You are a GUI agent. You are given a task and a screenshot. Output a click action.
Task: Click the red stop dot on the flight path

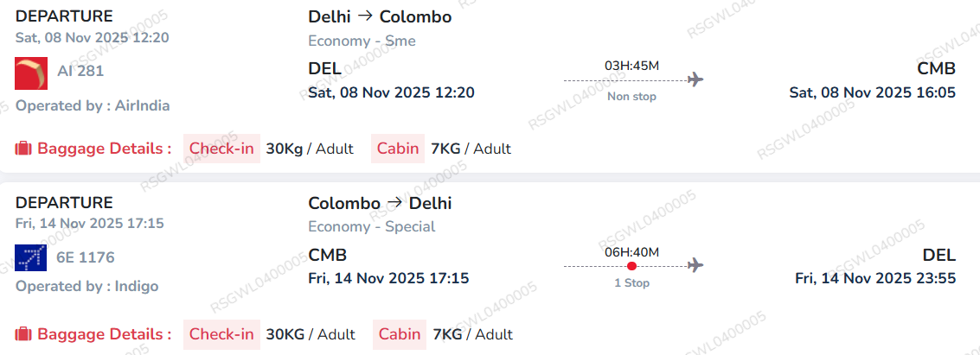coord(631,266)
